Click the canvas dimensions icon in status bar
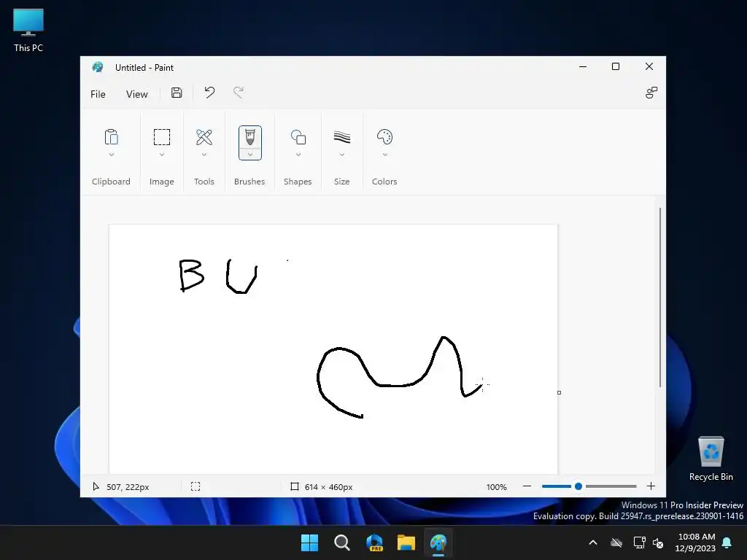Viewport: 747px width, 560px height. point(295,486)
